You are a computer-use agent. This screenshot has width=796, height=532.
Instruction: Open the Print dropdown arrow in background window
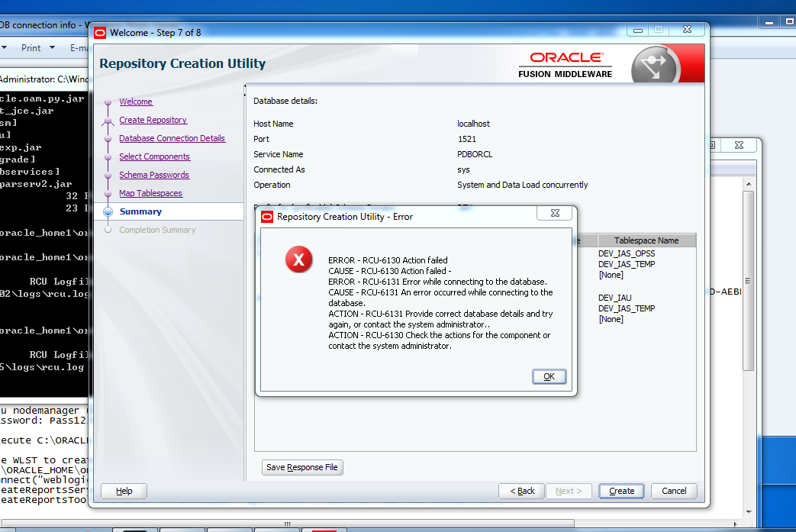coord(52,47)
